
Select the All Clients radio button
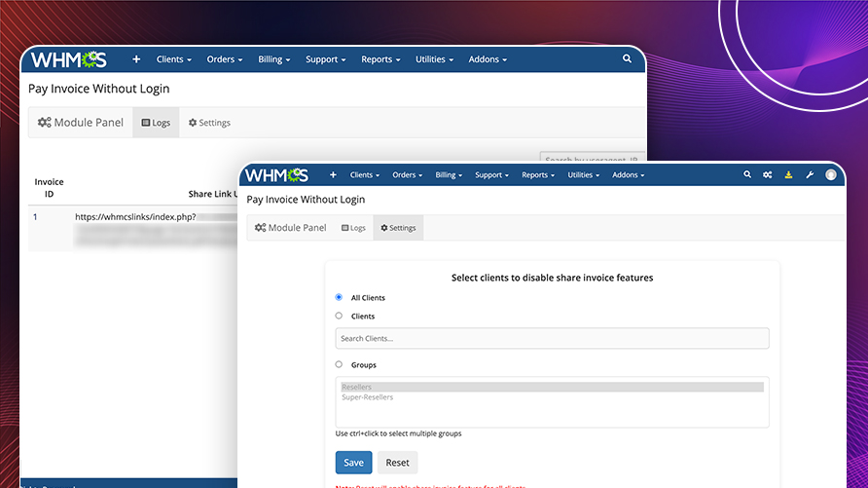tap(339, 297)
